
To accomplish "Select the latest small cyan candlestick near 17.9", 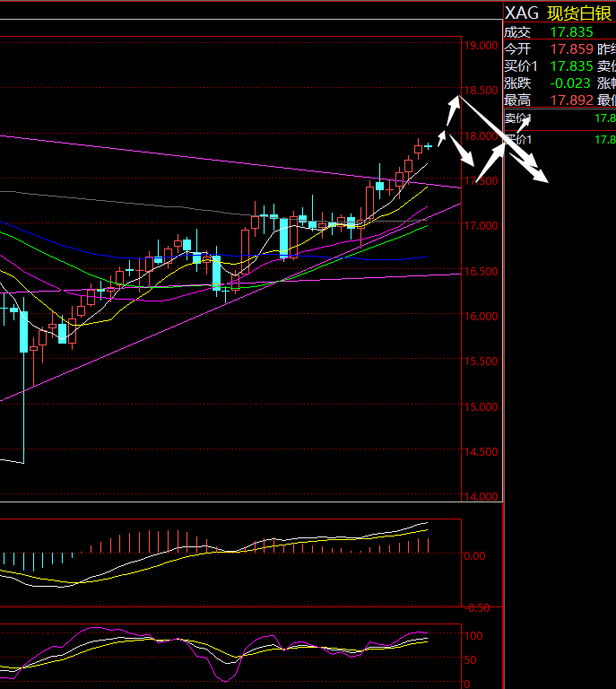I will 428,146.
